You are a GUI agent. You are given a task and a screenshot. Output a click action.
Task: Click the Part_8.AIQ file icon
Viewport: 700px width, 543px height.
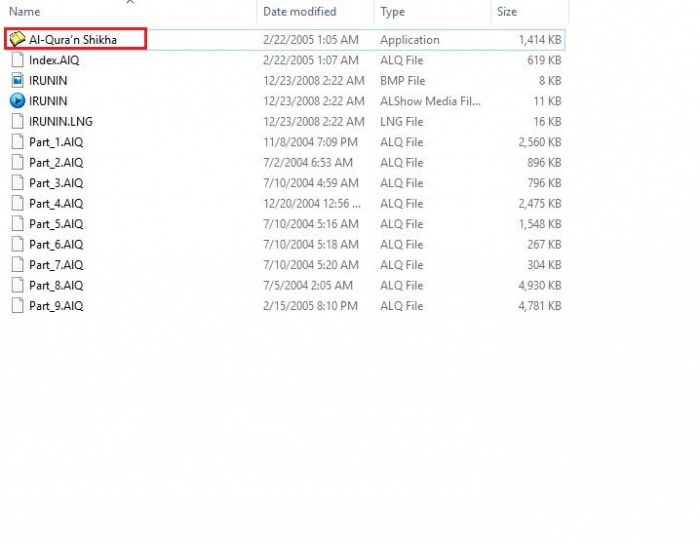17,285
